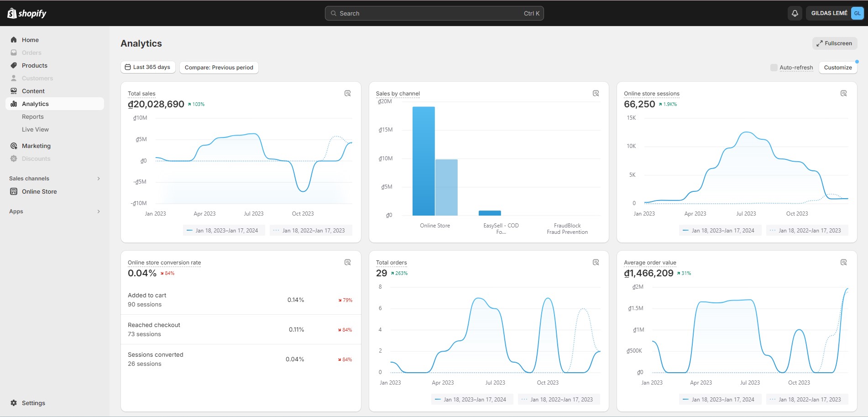Screen dimensions: 868x417
Task: Open the Online store sessions report icon
Action: pyautogui.click(x=844, y=93)
